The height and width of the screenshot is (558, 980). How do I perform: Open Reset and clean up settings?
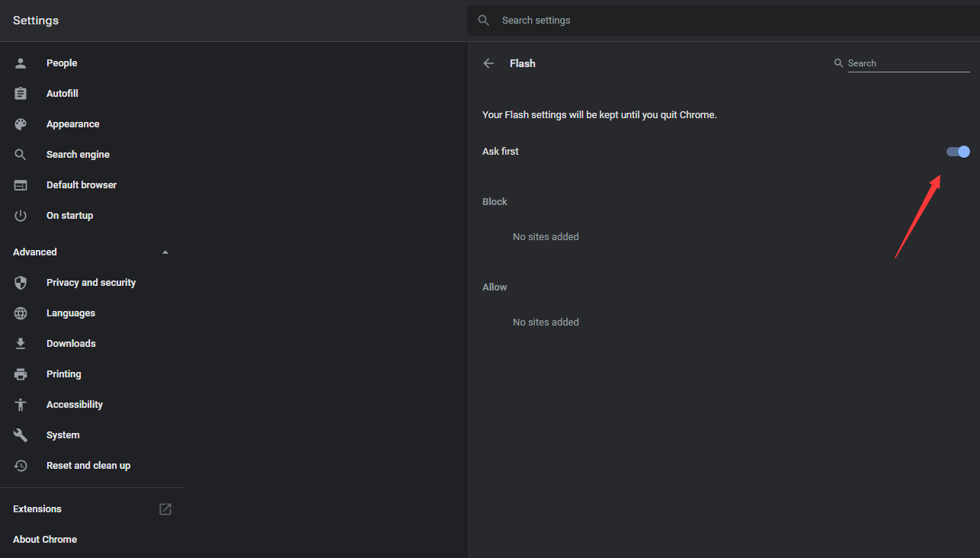tap(88, 466)
